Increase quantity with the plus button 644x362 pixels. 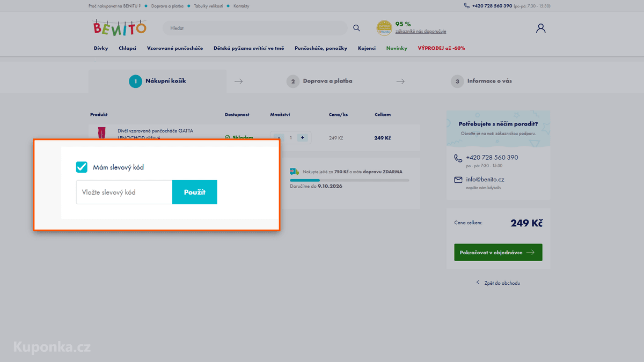[x=303, y=138]
